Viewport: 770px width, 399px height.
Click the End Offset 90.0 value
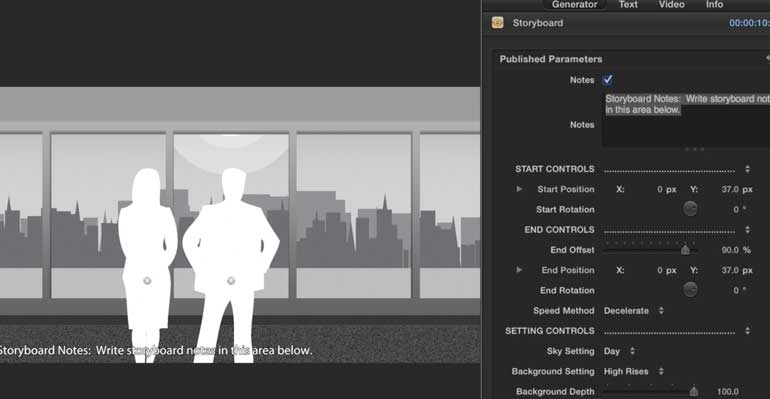[x=730, y=250]
